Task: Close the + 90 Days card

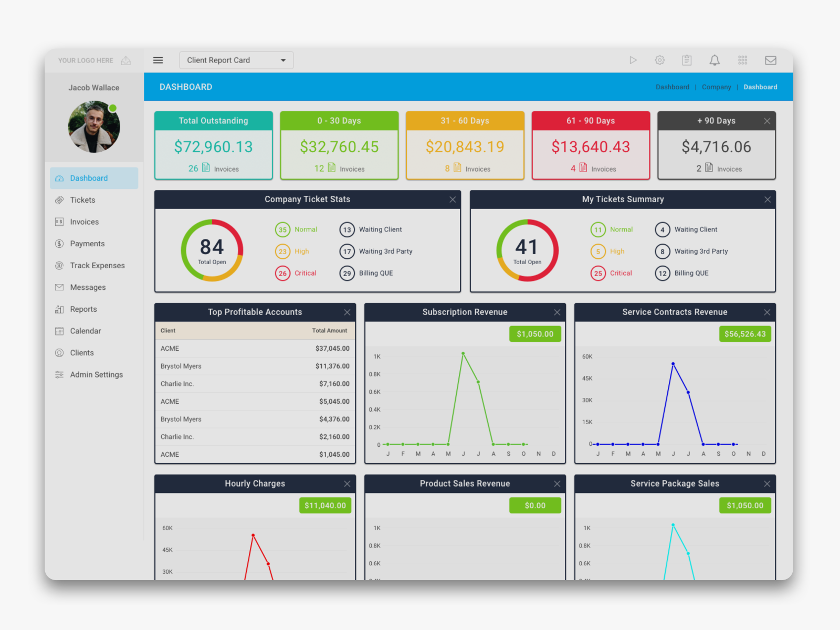Action: click(x=767, y=121)
